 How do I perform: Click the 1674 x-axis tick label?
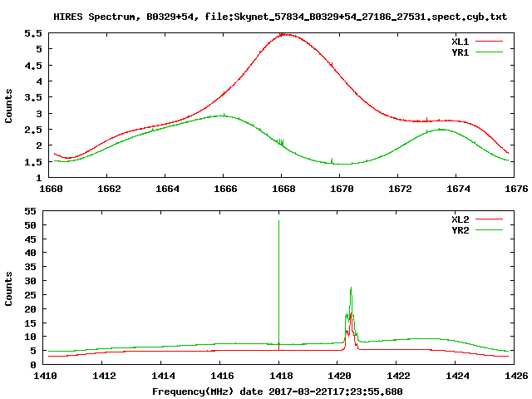click(458, 189)
